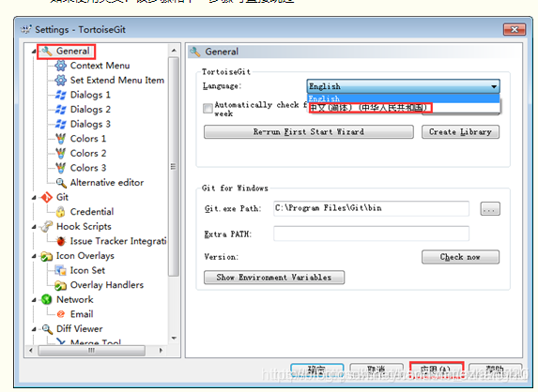Click the tree horizontal scrollbar thumb
Screen dimensions: 538x392
pyautogui.click(x=91, y=350)
